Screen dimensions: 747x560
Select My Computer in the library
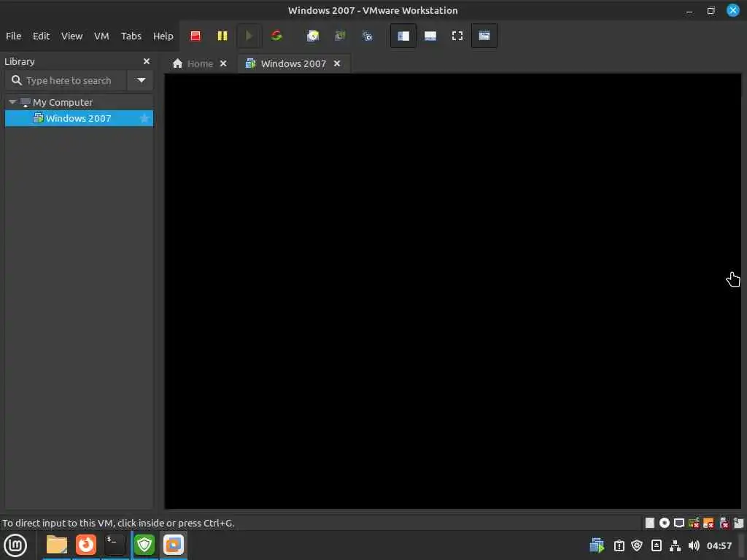point(62,102)
